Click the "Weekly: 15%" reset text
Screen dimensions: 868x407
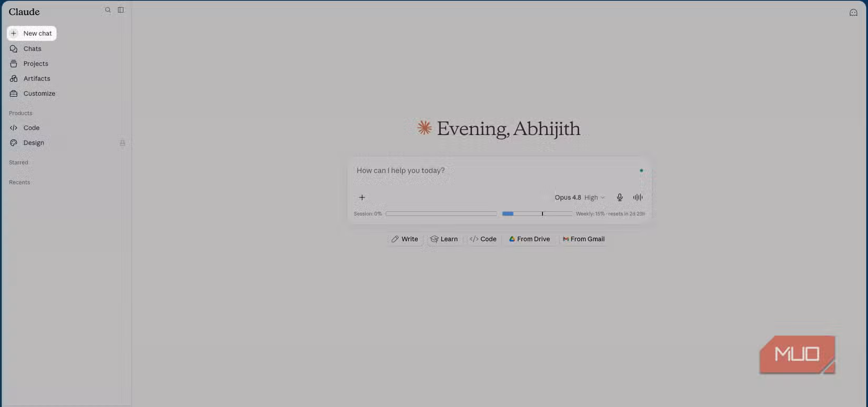pos(610,214)
